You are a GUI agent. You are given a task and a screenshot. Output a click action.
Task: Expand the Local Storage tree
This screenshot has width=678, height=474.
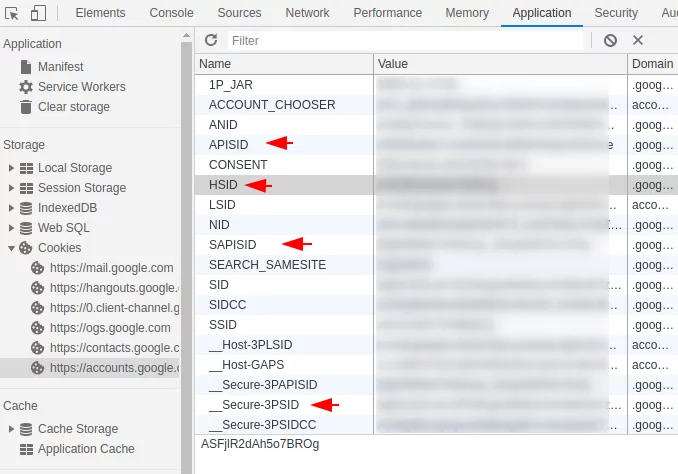(x=11, y=168)
